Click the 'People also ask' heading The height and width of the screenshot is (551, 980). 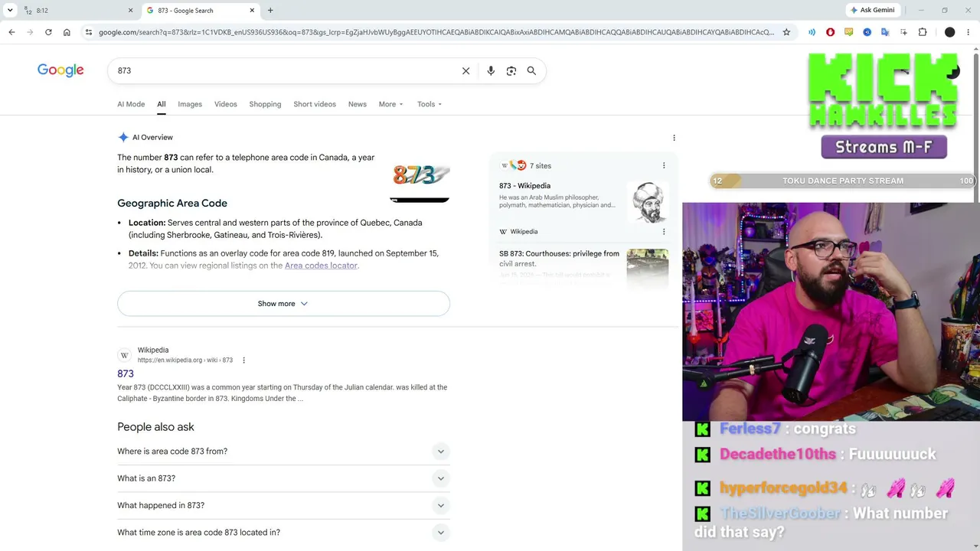point(155,427)
